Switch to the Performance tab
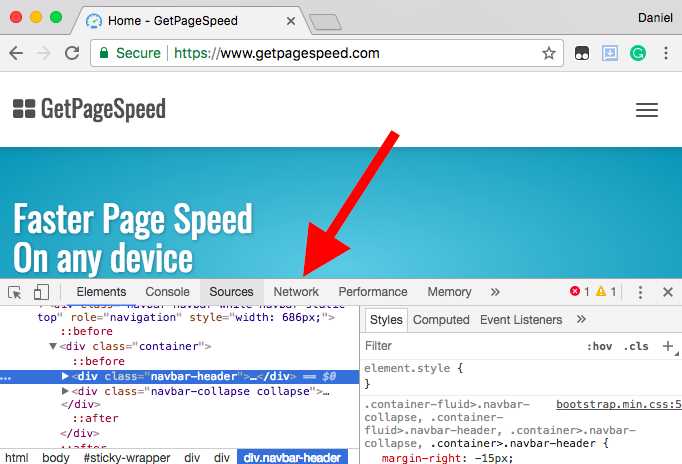The image size is (682, 464). pos(373,292)
